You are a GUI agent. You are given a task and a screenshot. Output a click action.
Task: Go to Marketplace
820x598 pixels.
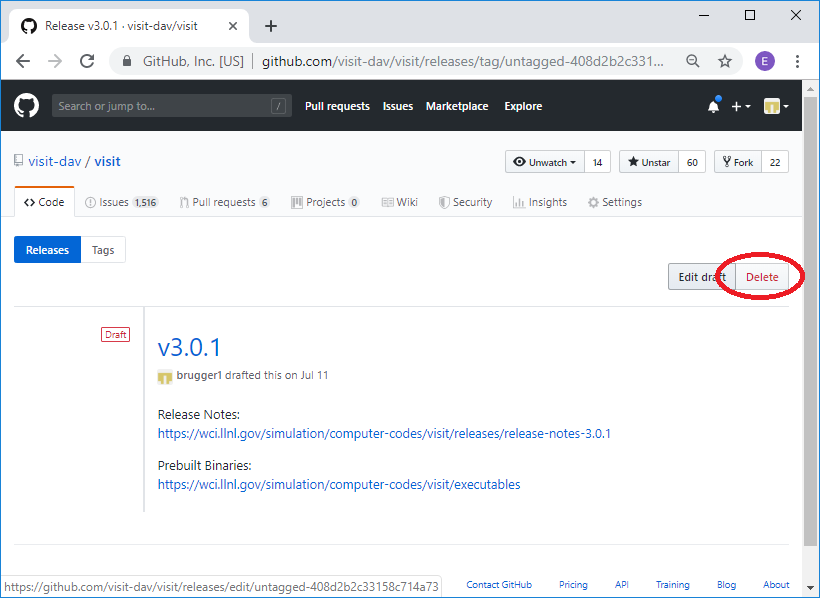(457, 106)
